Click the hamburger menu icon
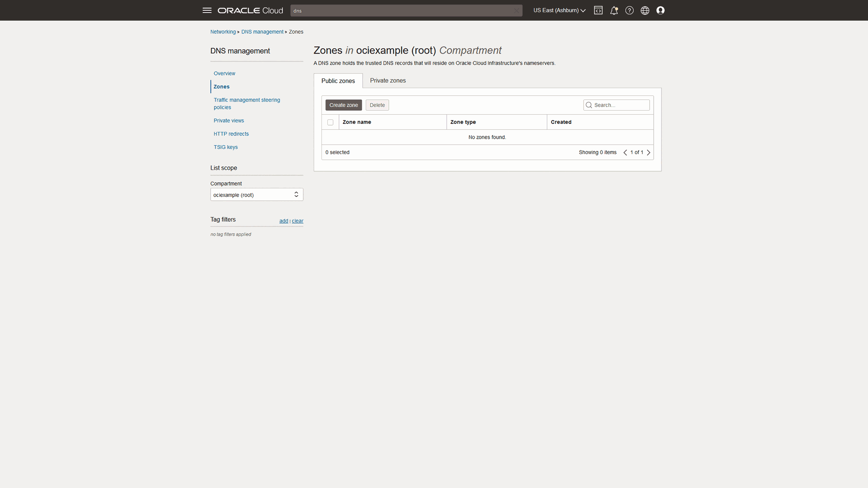Screen dimensions: 868x488 [207, 10]
